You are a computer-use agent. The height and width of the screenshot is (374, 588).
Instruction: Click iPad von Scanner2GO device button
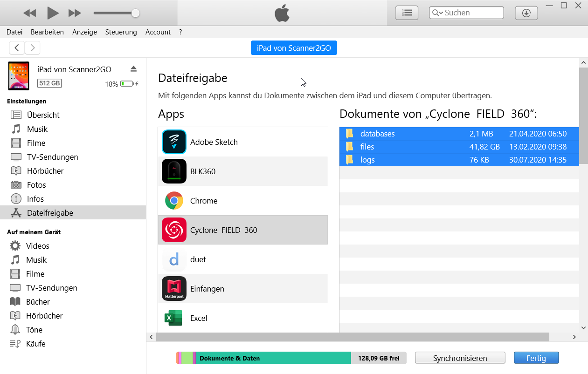[x=294, y=48]
